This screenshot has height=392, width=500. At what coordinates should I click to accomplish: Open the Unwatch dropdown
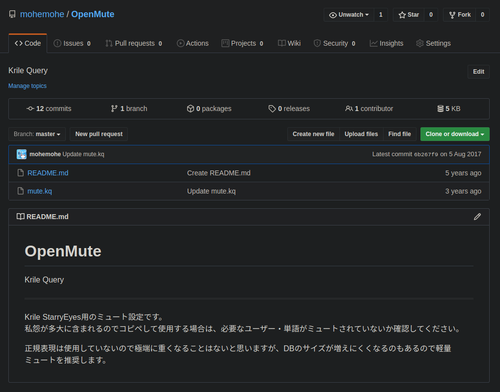coord(349,15)
